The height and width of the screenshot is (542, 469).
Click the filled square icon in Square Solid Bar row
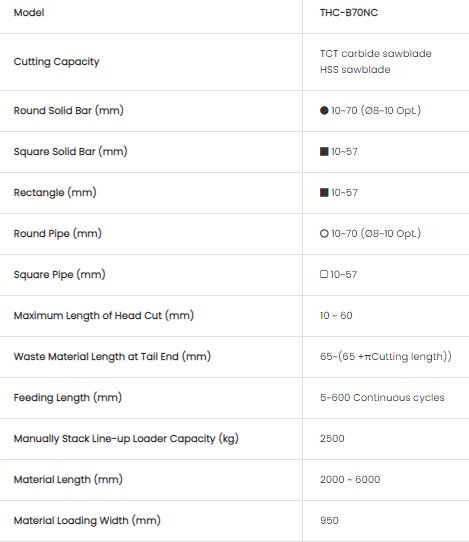(x=324, y=151)
